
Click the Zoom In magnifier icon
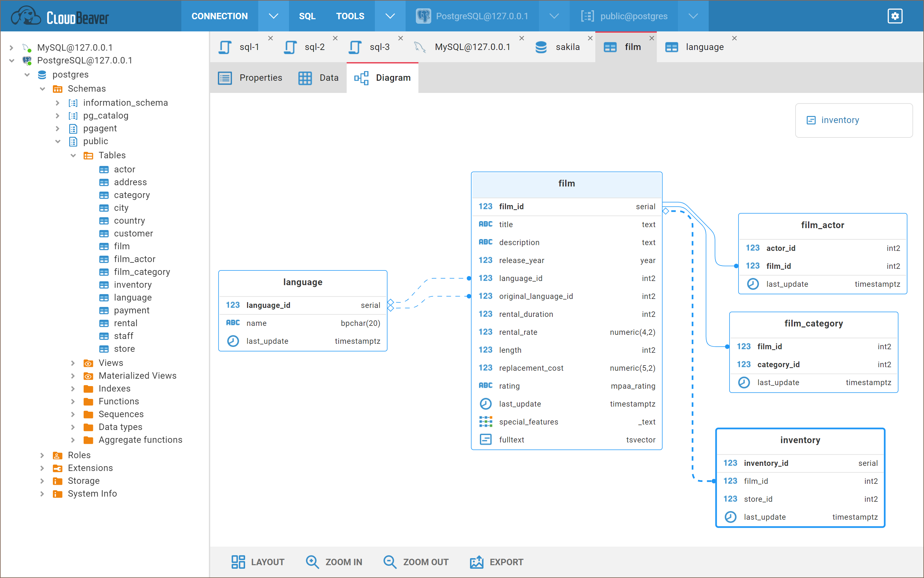(312, 562)
